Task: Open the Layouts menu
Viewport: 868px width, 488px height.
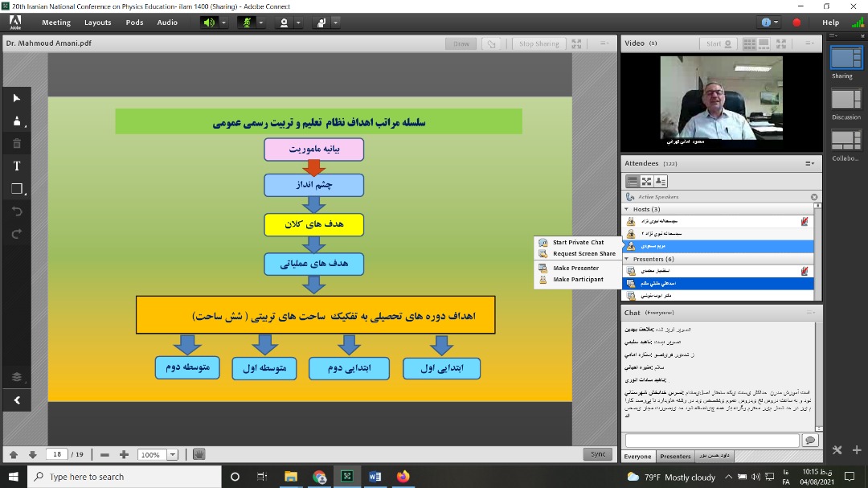Action: (x=98, y=23)
